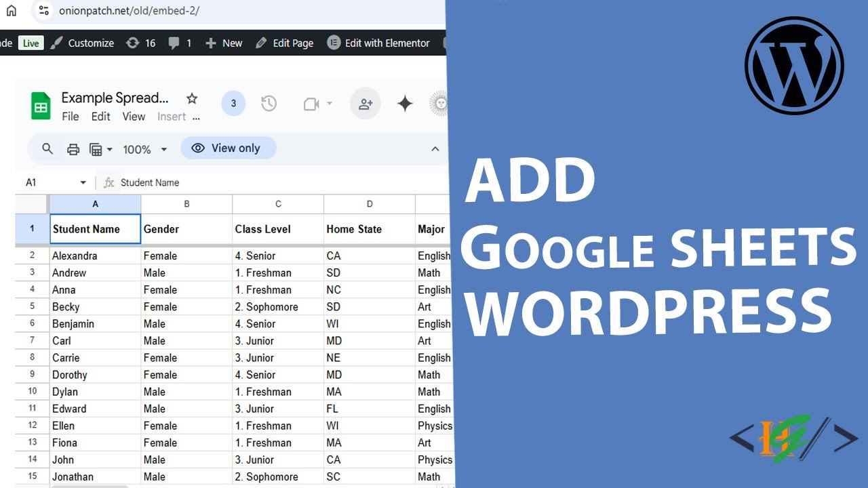
Task: Click the browser home icon
Action: [x=11, y=11]
